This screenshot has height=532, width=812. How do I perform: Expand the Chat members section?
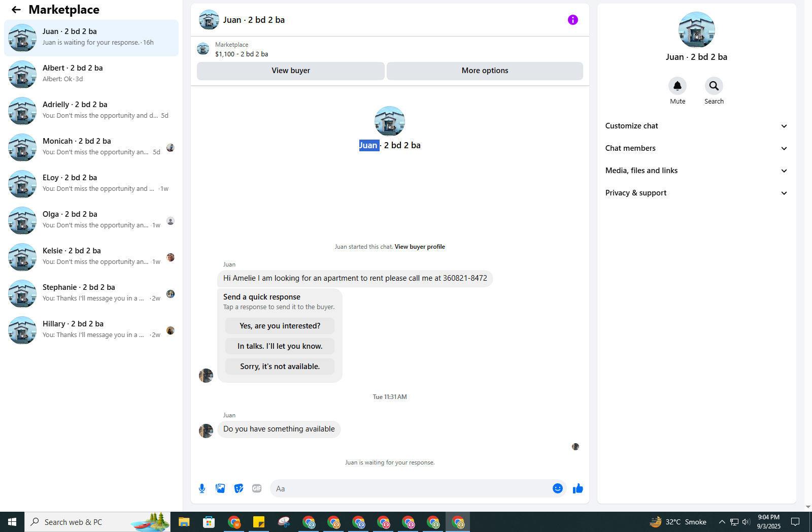tap(696, 148)
